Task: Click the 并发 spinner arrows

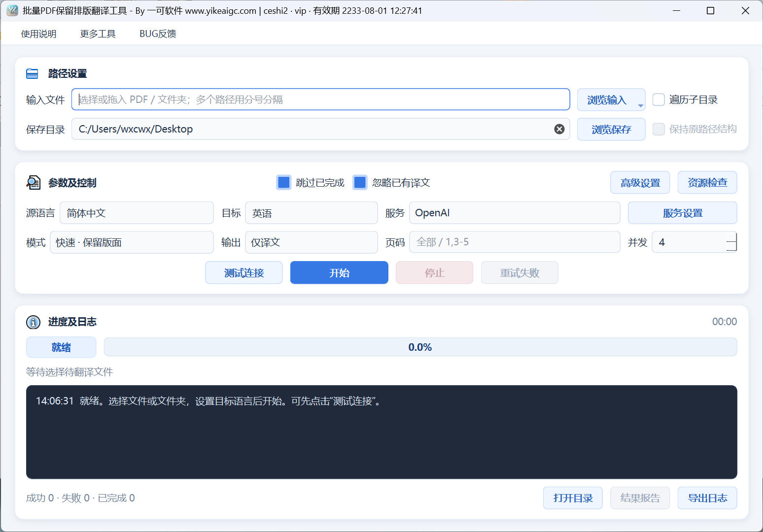Action: click(731, 242)
